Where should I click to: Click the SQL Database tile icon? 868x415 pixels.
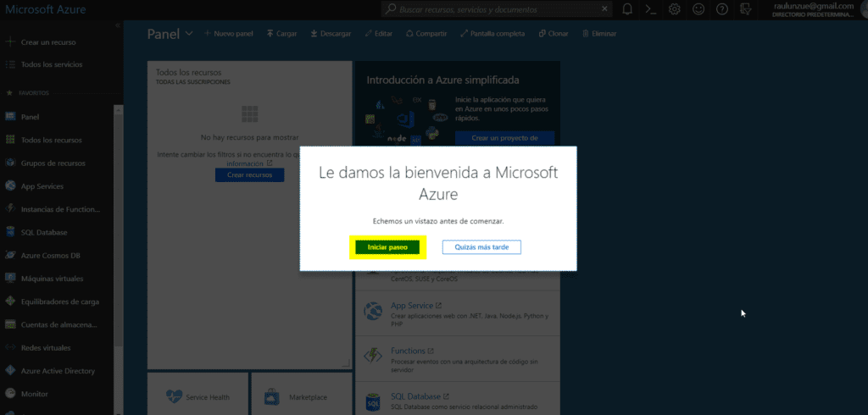(373, 401)
